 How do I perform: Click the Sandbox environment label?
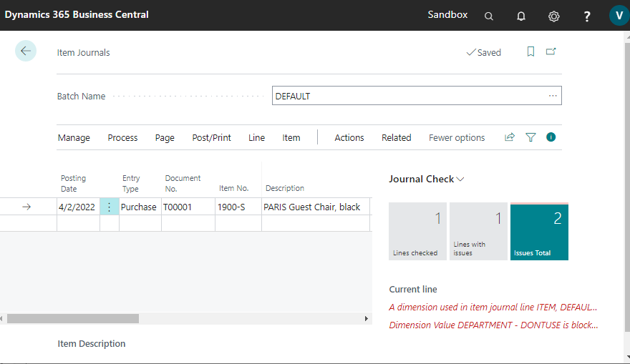click(x=447, y=15)
